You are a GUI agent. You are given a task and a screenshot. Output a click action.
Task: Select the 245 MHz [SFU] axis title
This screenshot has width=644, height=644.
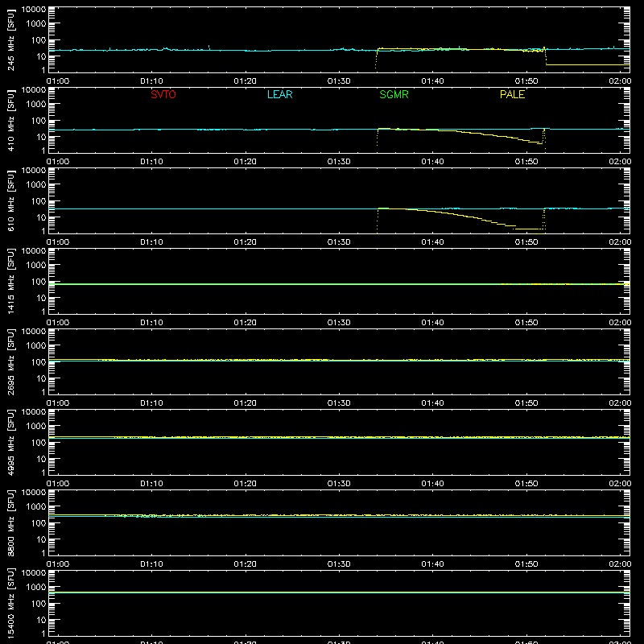click(11, 39)
